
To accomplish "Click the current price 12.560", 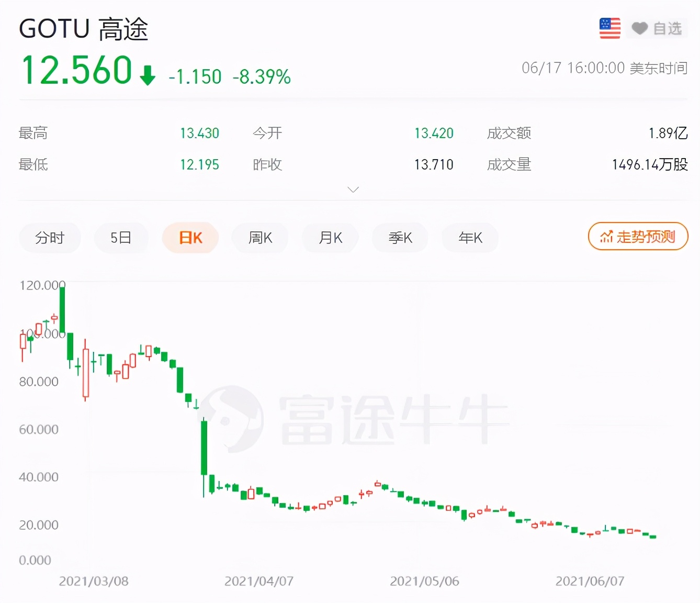I will [76, 70].
